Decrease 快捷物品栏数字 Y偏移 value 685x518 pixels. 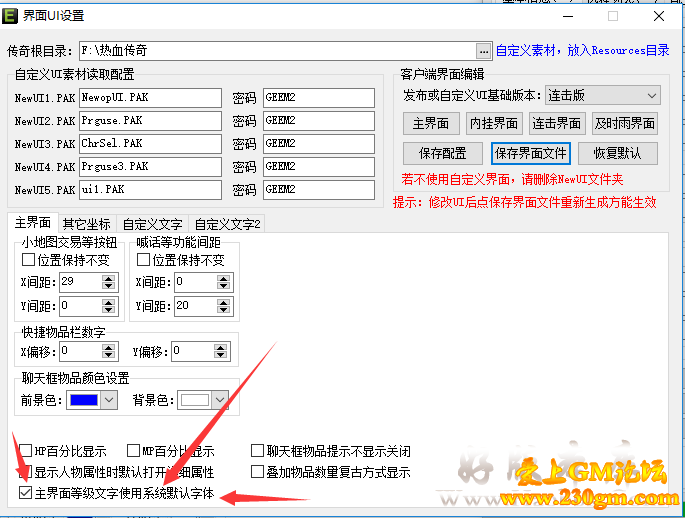(221, 355)
